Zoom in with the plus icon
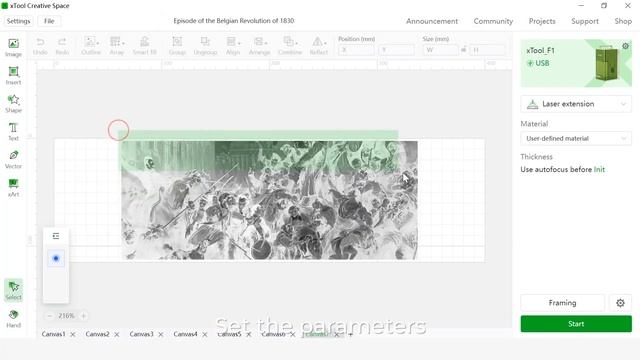640x360 pixels. click(83, 316)
